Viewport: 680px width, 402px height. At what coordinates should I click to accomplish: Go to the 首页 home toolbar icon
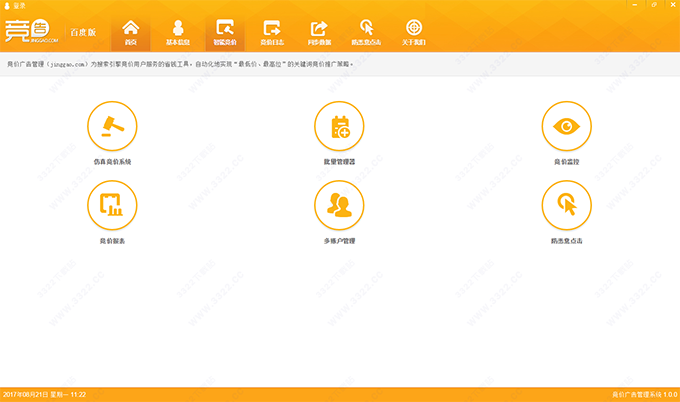[131, 33]
